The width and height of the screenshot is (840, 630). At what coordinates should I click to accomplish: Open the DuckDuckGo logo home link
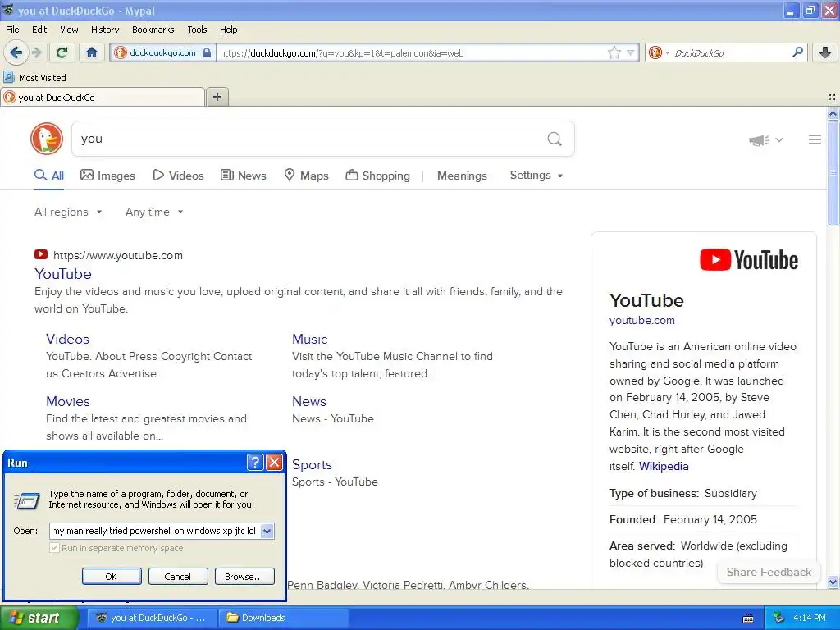[x=47, y=139]
